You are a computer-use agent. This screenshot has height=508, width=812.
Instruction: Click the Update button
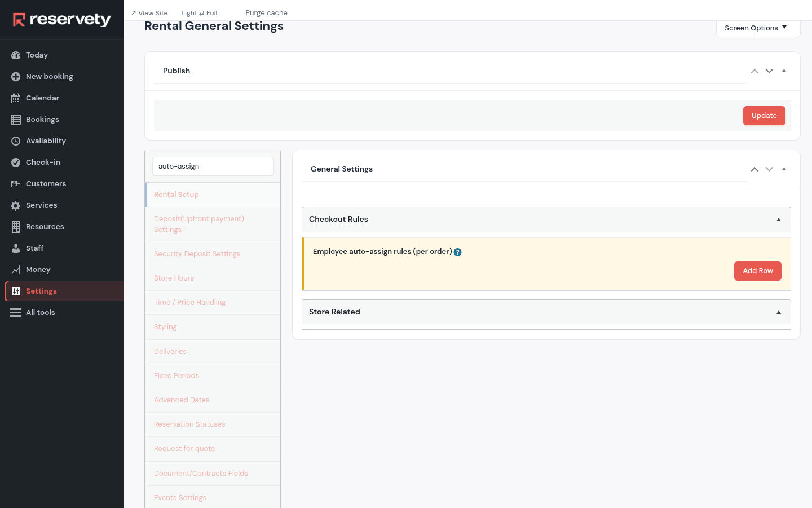pos(764,116)
